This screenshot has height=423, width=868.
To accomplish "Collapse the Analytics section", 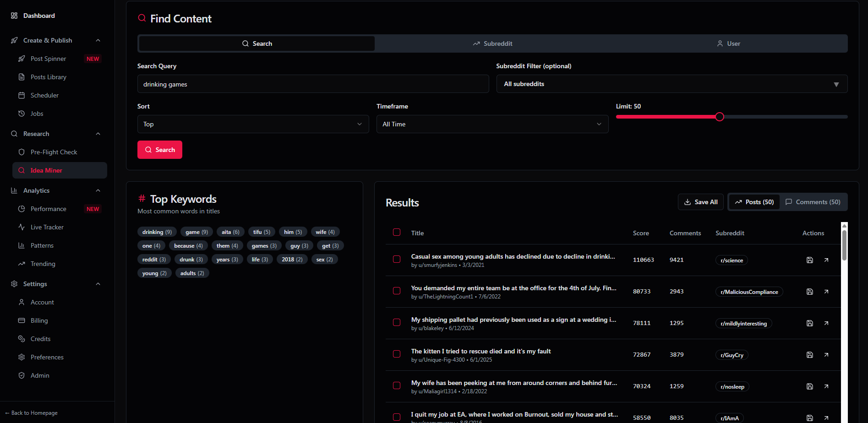I will tap(98, 190).
